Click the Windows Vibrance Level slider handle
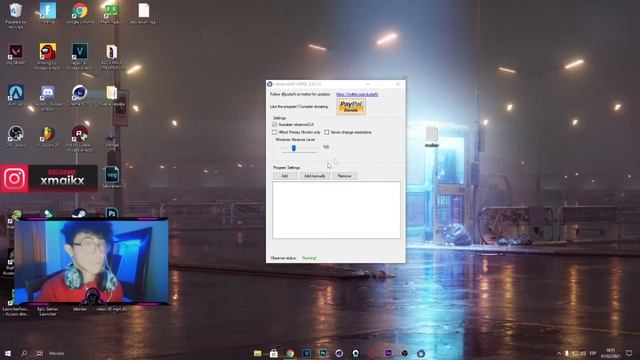 [x=293, y=148]
